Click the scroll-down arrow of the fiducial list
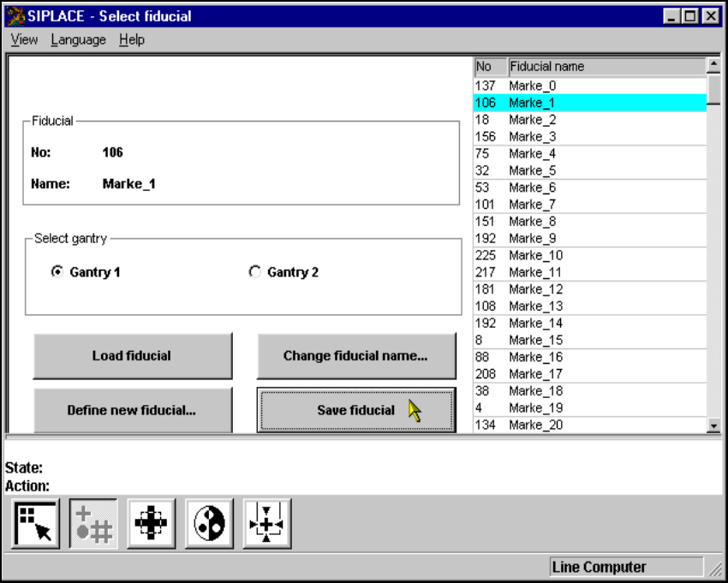The image size is (728, 583). tap(713, 425)
